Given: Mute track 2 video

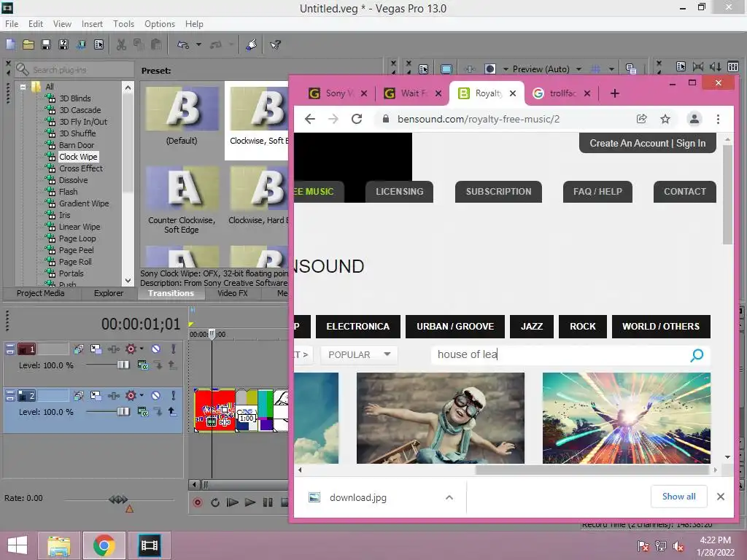Looking at the screenshot, I should (x=156, y=396).
